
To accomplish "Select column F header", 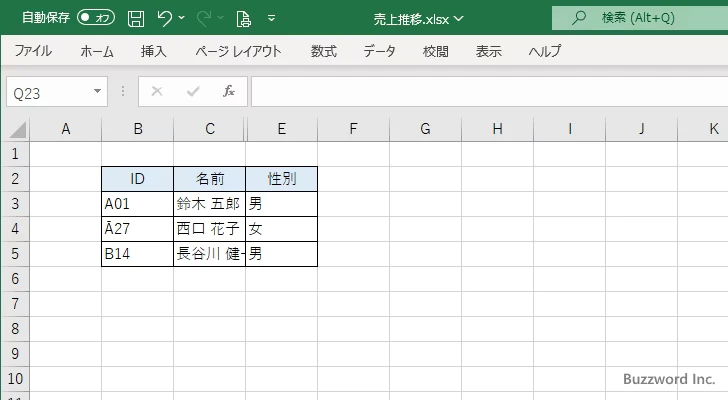I will click(x=353, y=129).
